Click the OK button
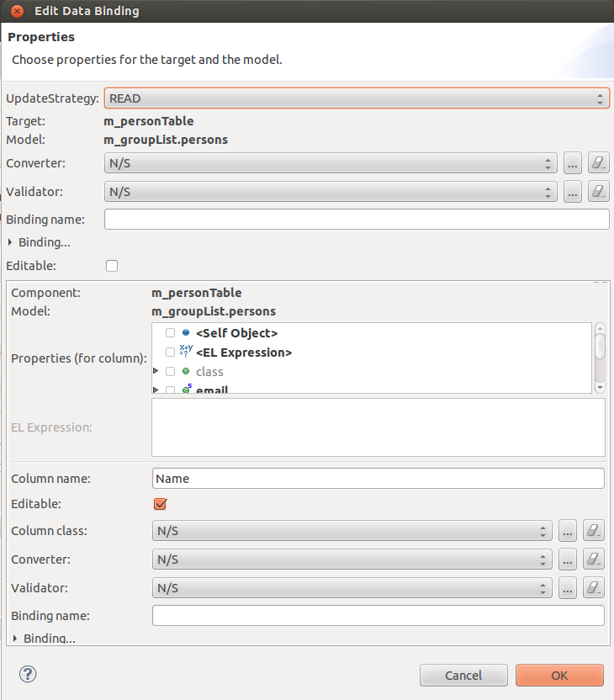This screenshot has width=614, height=700. pyautogui.click(x=559, y=675)
